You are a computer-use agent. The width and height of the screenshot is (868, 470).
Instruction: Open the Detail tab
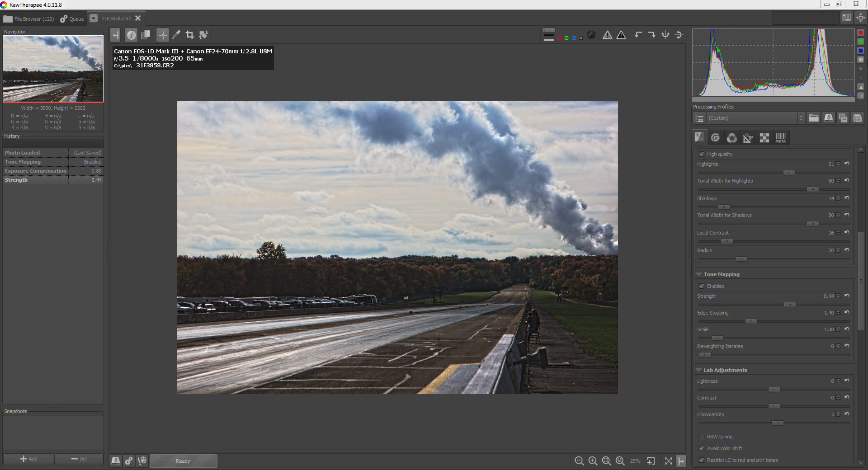pos(715,137)
